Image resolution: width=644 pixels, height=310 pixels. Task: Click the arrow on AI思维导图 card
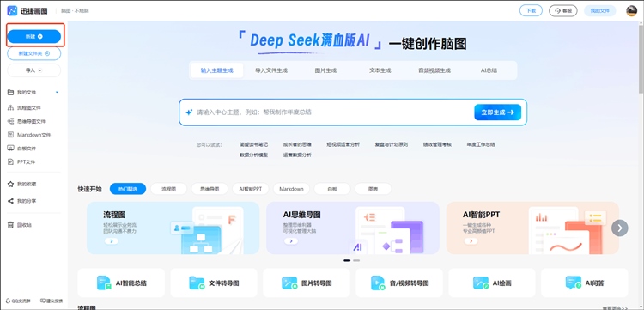point(291,241)
